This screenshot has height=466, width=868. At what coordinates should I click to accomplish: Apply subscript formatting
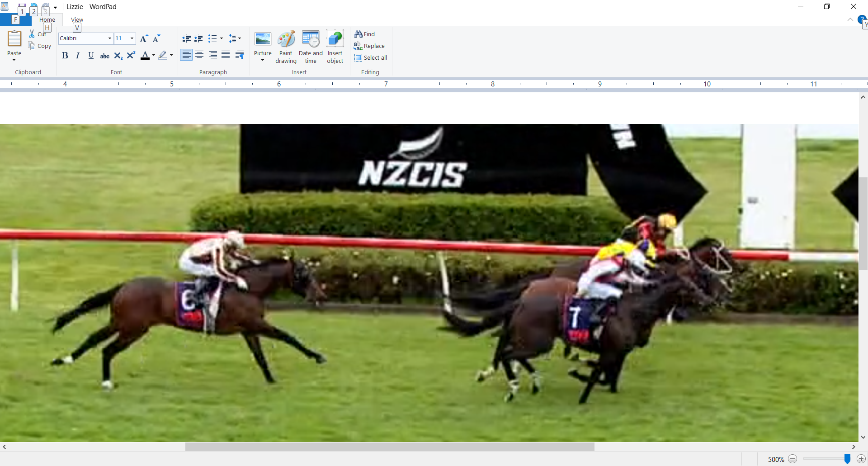118,56
